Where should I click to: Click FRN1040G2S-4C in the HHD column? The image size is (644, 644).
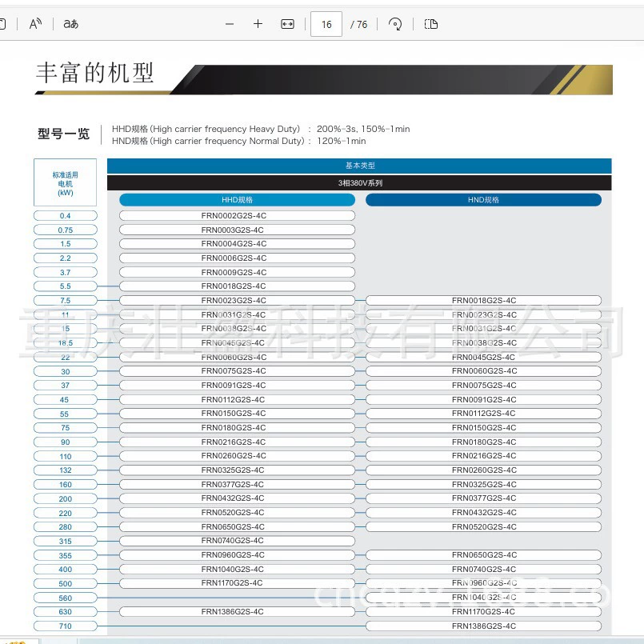point(237,570)
